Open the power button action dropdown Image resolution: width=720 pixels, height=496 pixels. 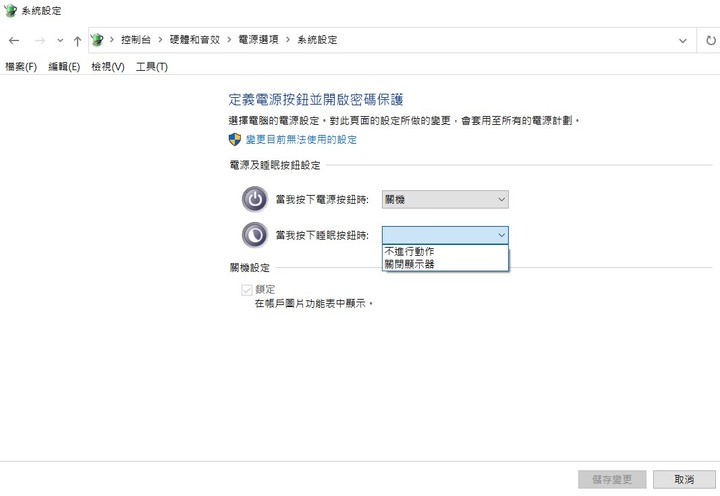pos(445,199)
